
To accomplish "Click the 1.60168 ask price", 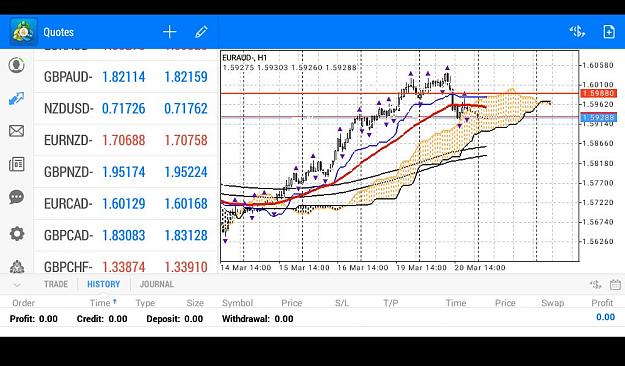I will (x=186, y=203).
